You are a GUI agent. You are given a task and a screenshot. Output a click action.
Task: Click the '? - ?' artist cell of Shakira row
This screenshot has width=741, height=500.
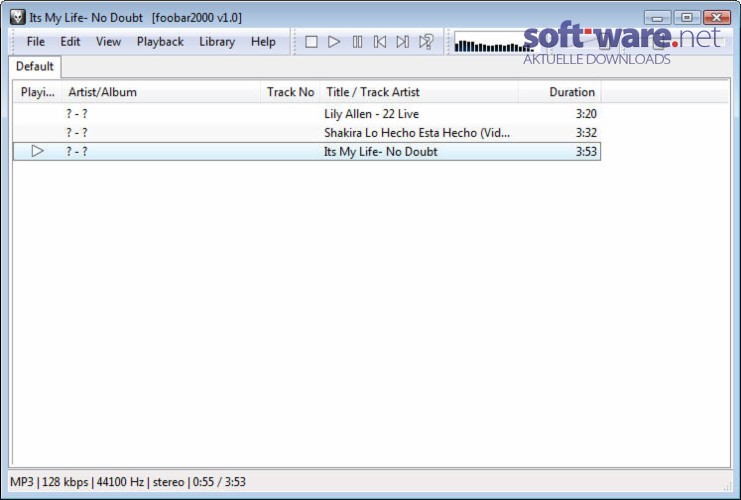77,133
